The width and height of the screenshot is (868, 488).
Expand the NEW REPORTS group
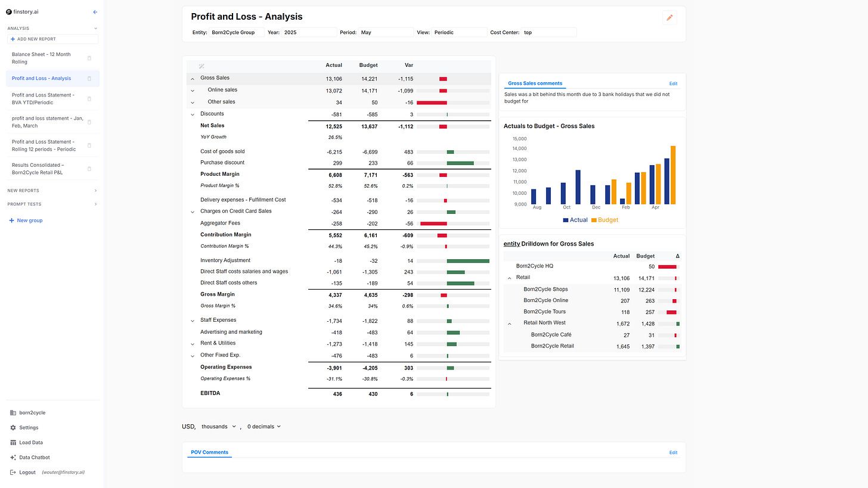tap(95, 191)
